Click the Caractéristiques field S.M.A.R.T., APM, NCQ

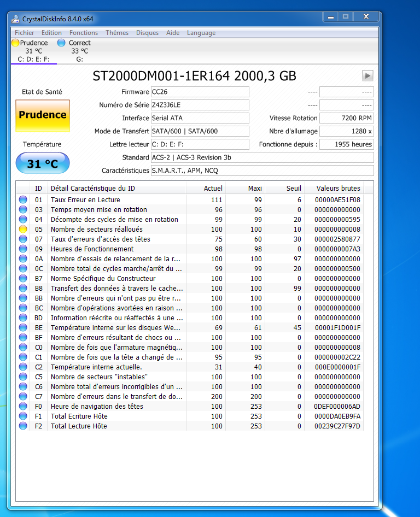(262, 171)
